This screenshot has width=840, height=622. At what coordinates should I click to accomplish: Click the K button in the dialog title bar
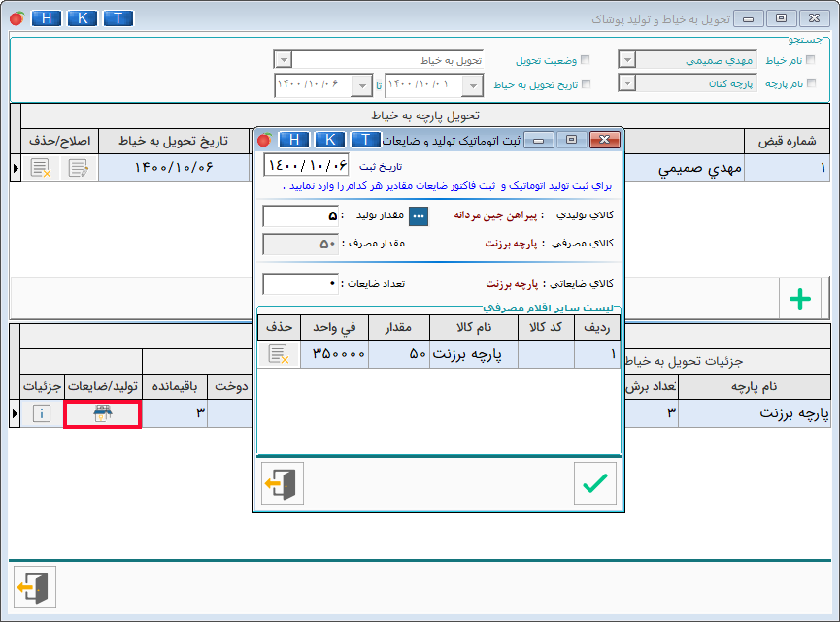tap(330, 140)
